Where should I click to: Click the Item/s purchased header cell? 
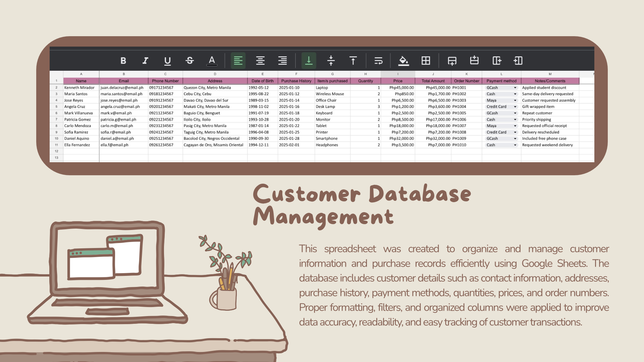tap(332, 81)
